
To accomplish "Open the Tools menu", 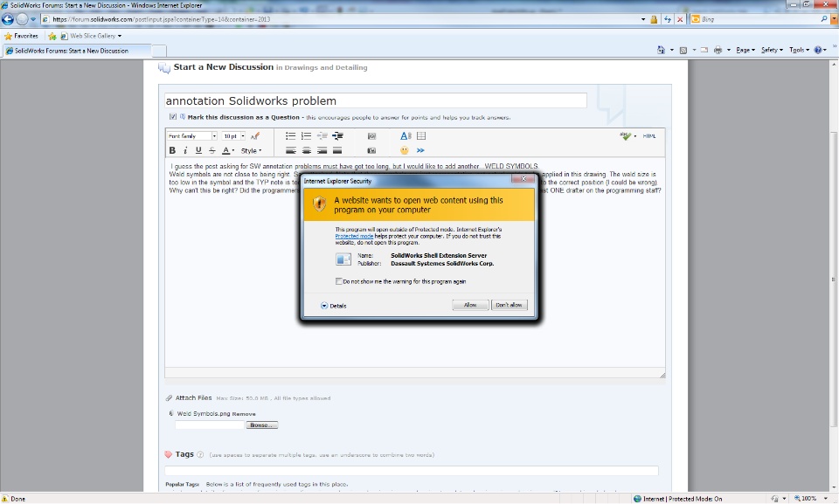I will click(799, 50).
